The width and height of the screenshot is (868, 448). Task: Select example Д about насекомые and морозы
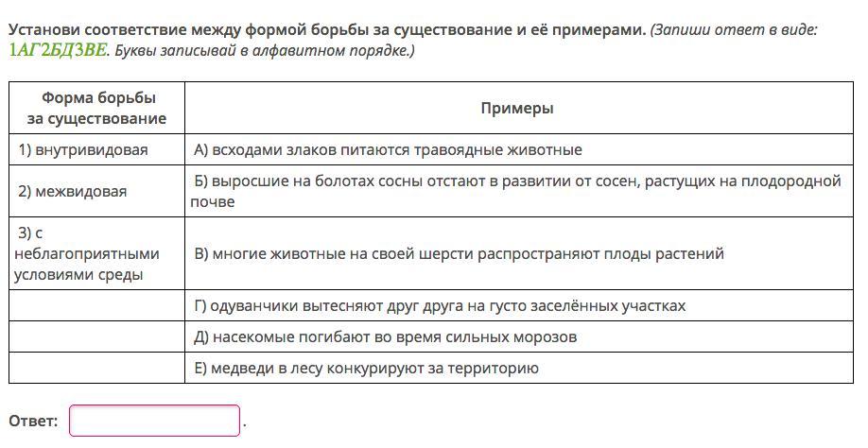tap(385, 336)
